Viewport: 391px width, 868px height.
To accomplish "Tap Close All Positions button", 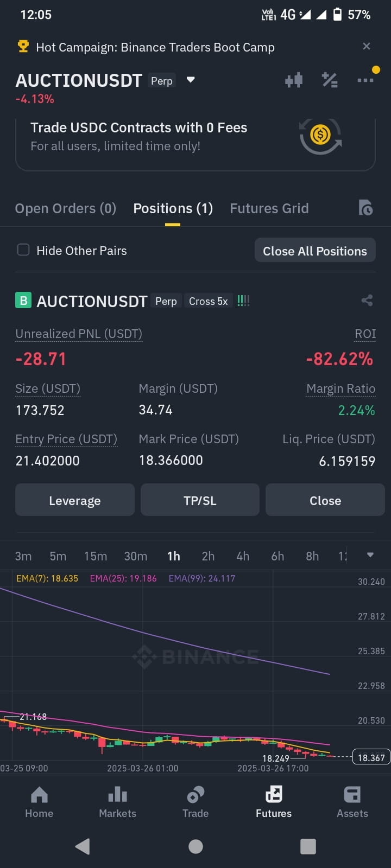I will point(315,251).
